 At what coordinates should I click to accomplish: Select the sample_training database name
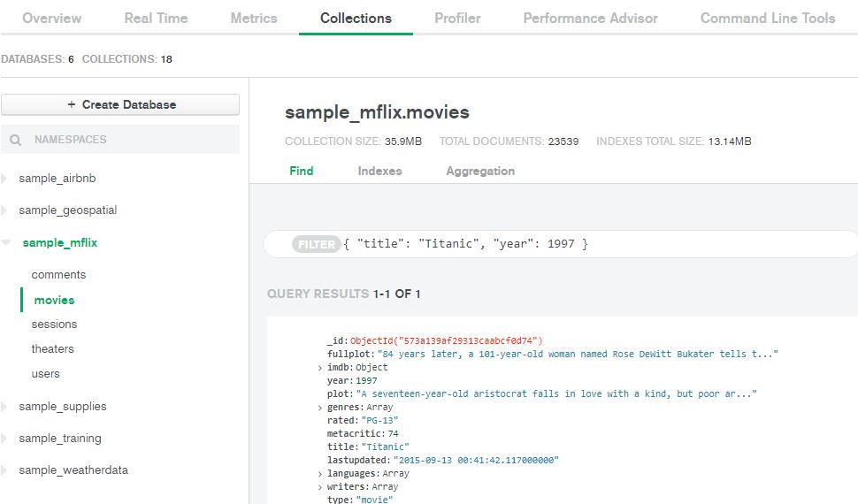pos(60,439)
